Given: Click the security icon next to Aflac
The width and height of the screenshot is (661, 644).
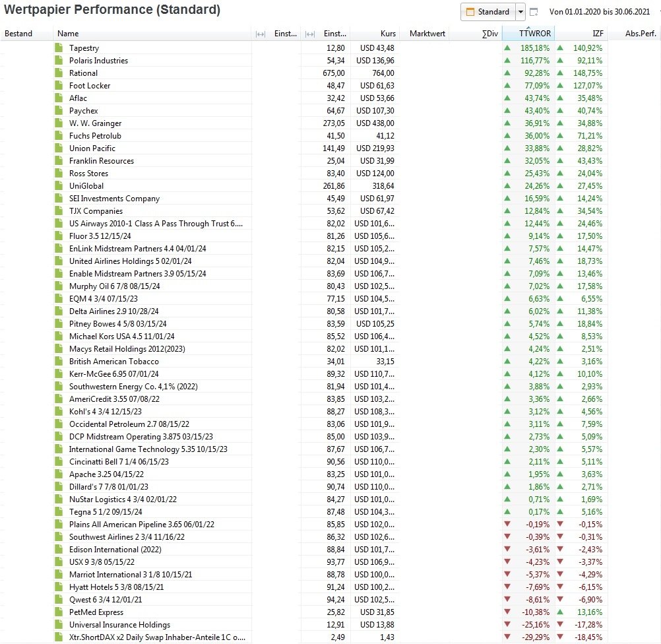Looking at the screenshot, I should (59, 98).
